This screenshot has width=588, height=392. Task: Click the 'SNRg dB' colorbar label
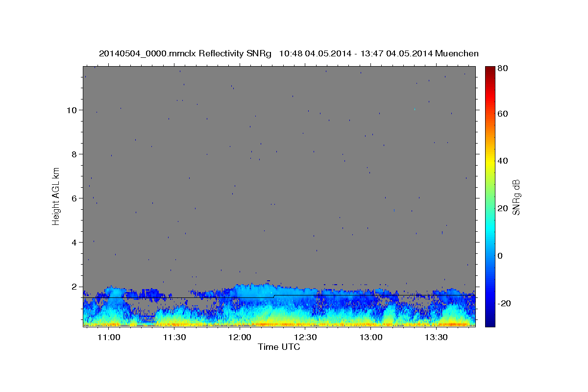(x=515, y=197)
